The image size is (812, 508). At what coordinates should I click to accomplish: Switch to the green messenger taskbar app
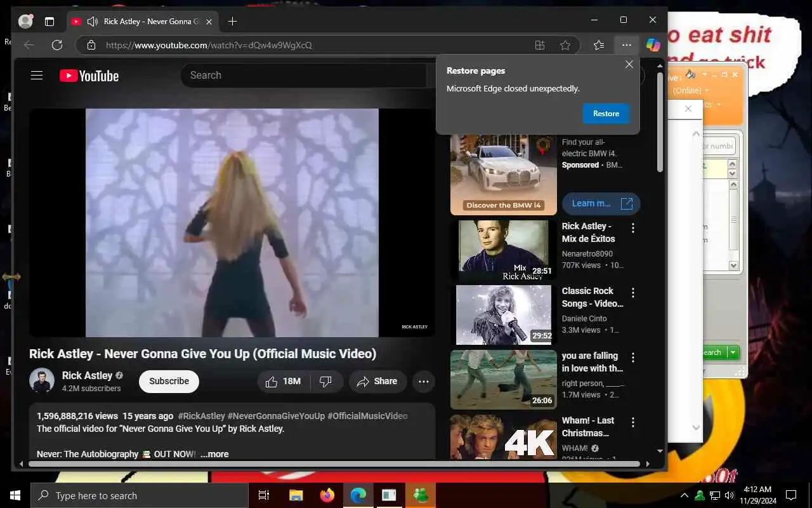(421, 495)
